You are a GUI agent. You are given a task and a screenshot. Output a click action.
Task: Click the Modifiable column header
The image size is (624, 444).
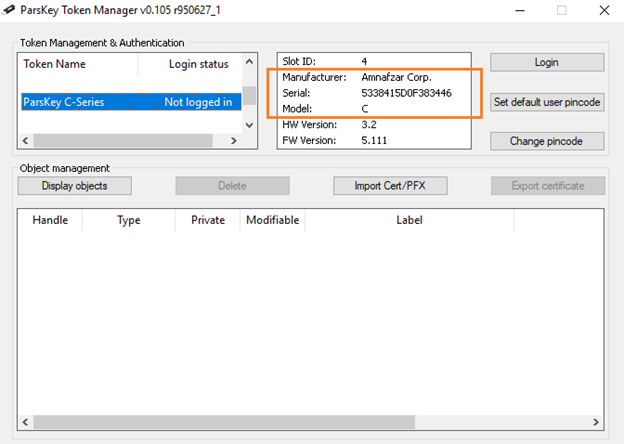pos(273,220)
